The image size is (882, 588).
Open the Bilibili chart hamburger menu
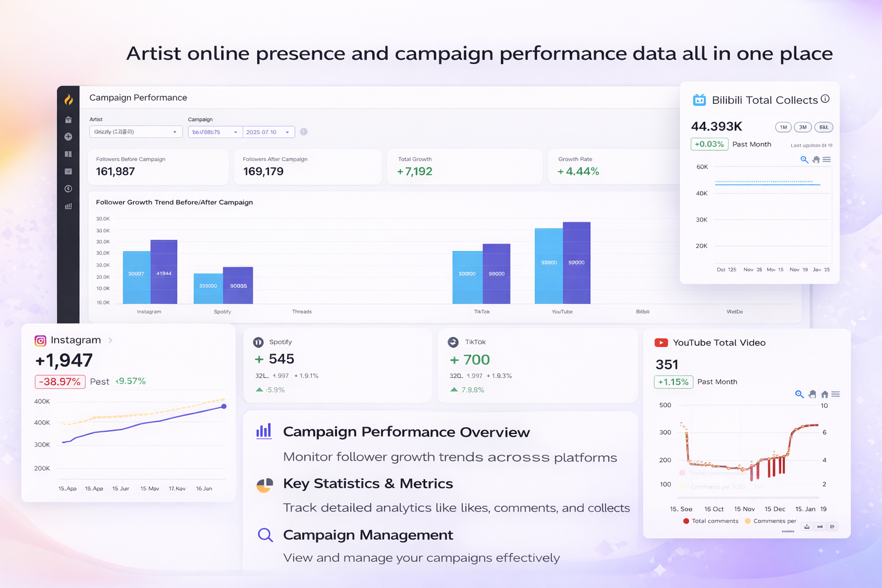pyautogui.click(x=827, y=160)
